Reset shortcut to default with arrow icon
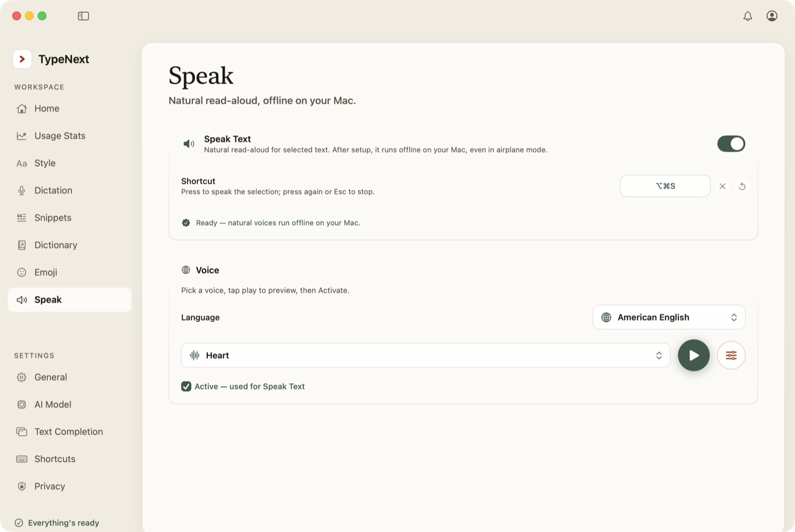 click(742, 186)
